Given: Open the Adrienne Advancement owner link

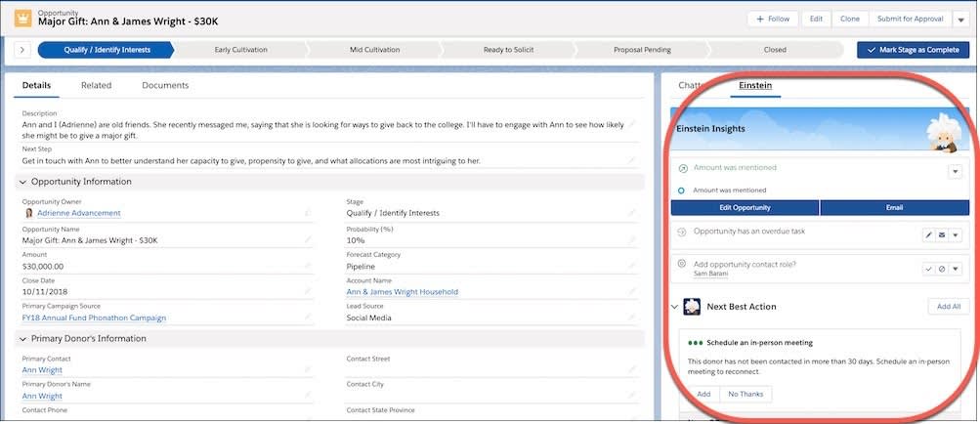Looking at the screenshot, I should 79,213.
